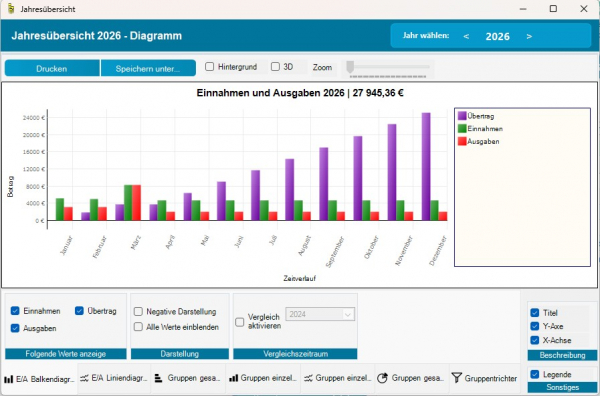This screenshot has height=396, width=600.
Task: Click the Januar Einnahmen green bar
Action: (x=60, y=209)
